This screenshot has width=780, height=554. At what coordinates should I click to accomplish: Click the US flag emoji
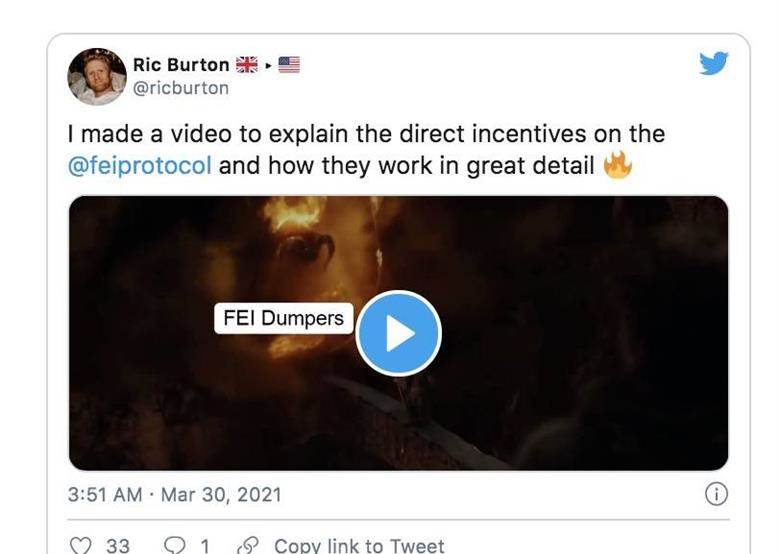289,65
